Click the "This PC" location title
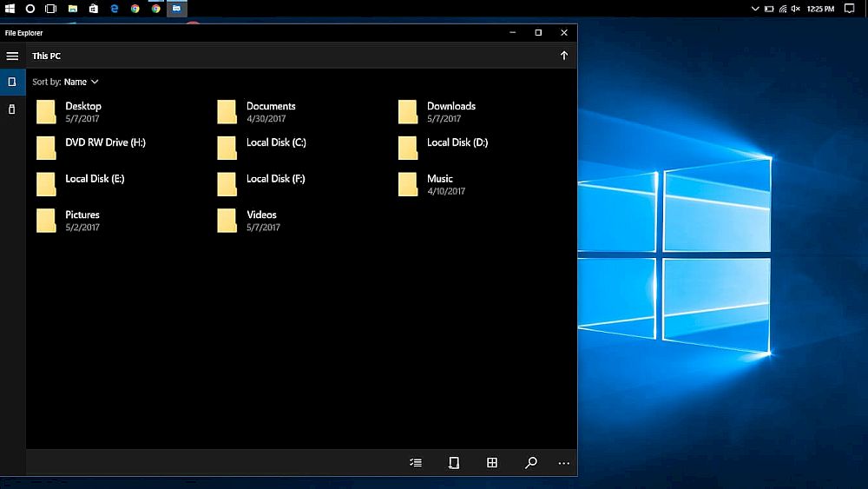This screenshot has width=868, height=489. click(x=47, y=56)
